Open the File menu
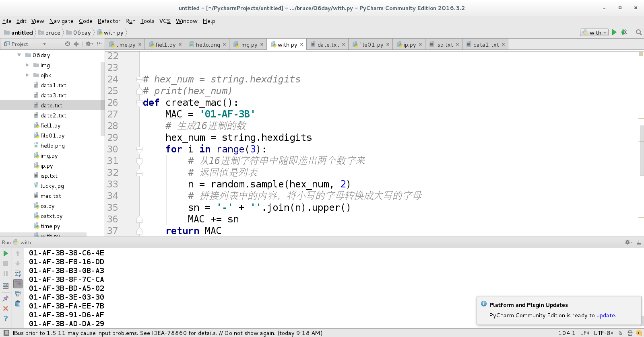 [x=7, y=21]
